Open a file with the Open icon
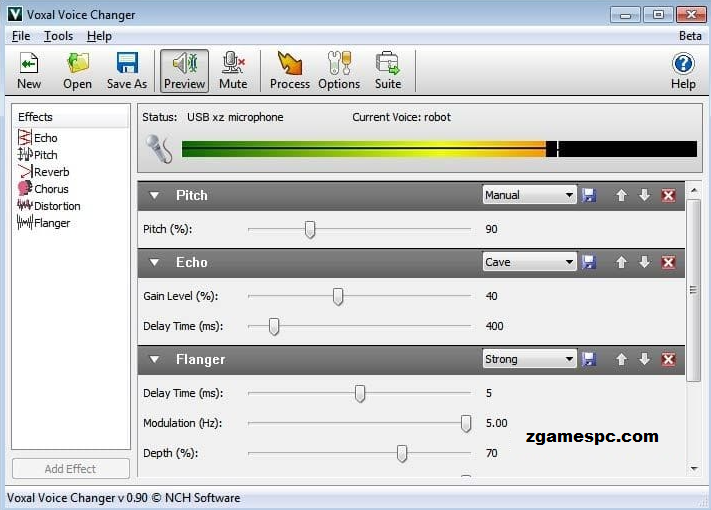This screenshot has height=510, width=711. [78, 70]
